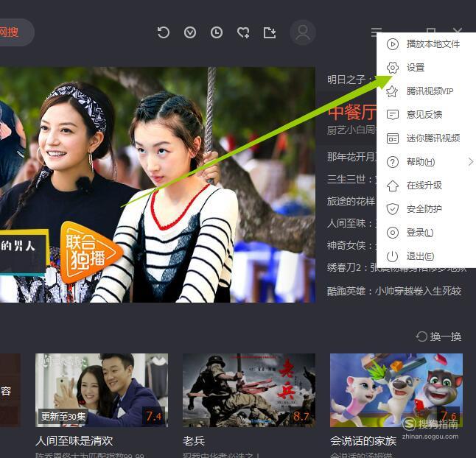Click the heart favorites icon

[x=243, y=32]
